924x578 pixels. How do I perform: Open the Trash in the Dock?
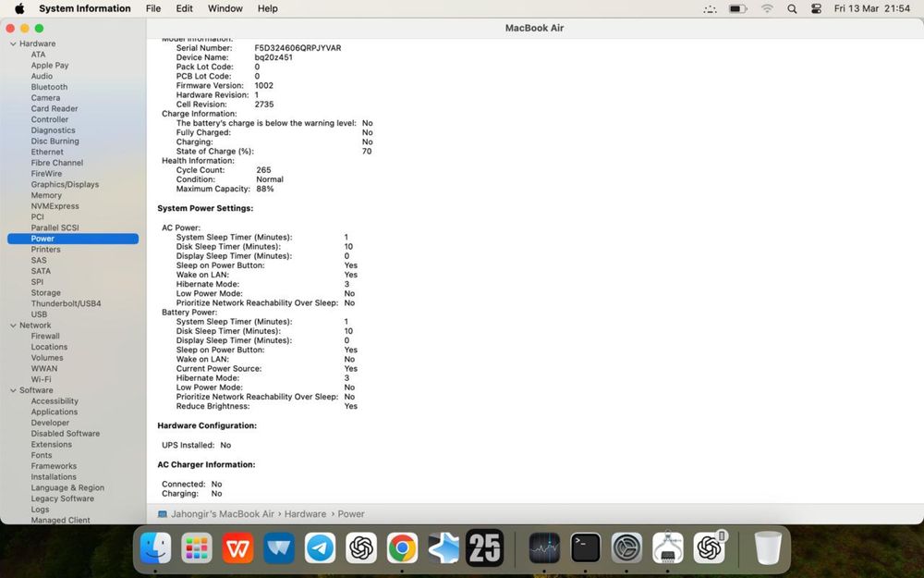pos(769,547)
